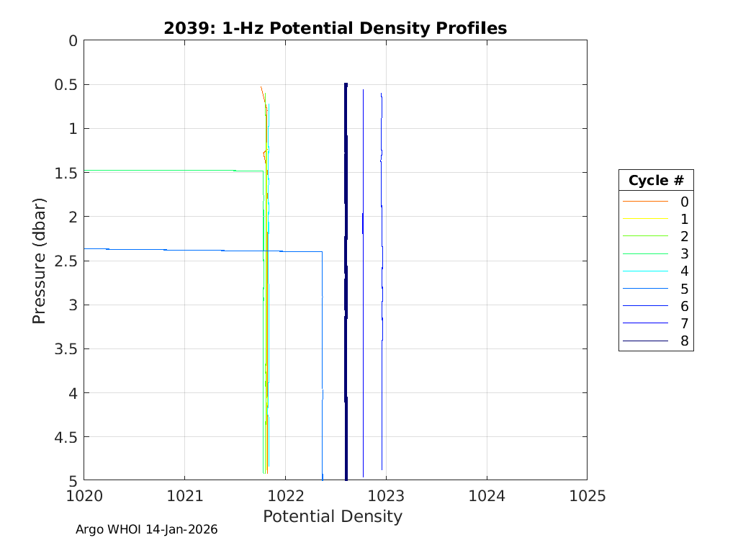
Task: Select the y-axis tick label 0
Action: [72, 41]
